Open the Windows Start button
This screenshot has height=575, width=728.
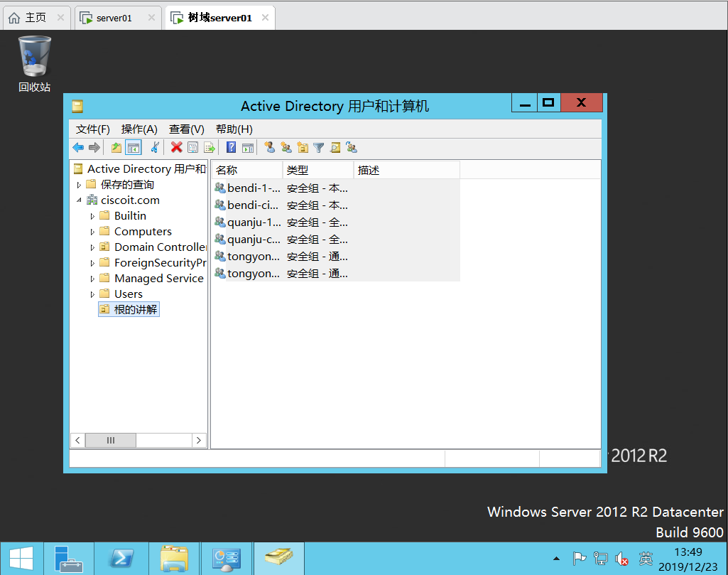click(21, 558)
